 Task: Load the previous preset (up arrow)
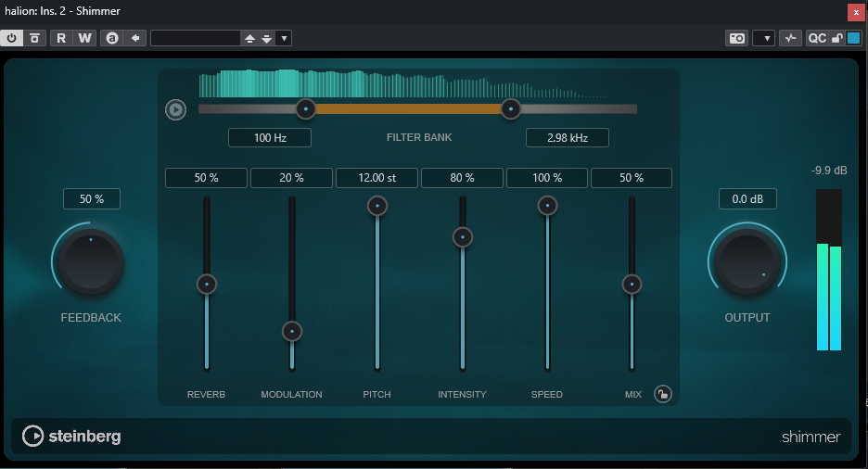249,38
